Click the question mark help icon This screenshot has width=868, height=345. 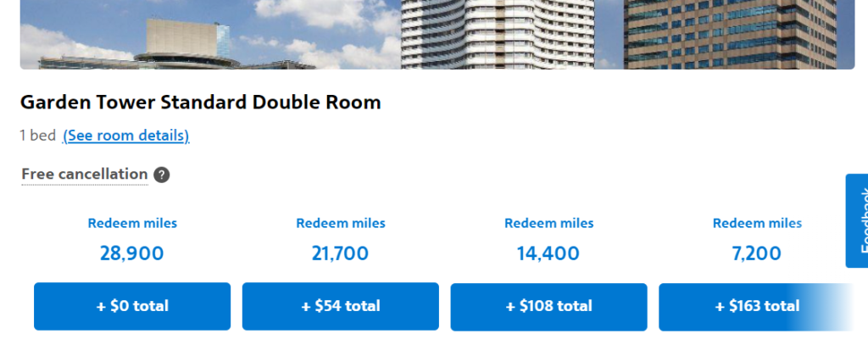162,175
